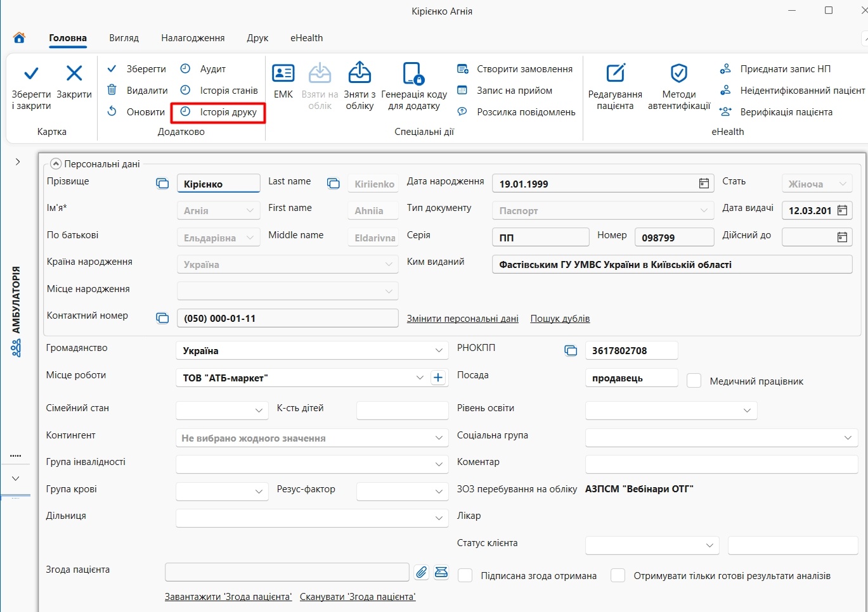Viewport: 868px width, 612px height.
Task: Open the Група крові dropdown
Action: pyautogui.click(x=259, y=491)
